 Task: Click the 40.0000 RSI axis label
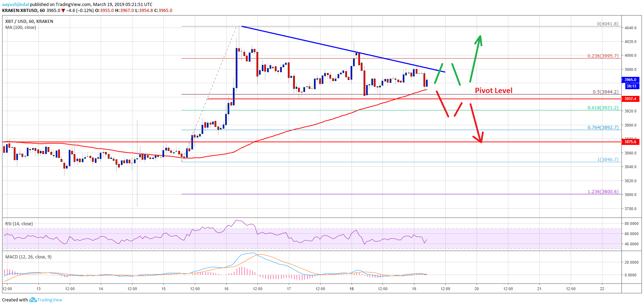pyautogui.click(x=632, y=244)
